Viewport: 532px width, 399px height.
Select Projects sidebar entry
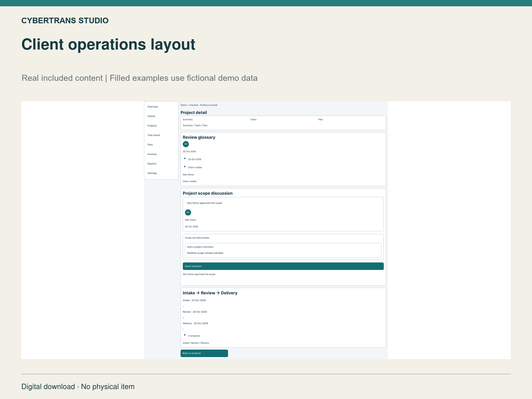click(x=152, y=126)
